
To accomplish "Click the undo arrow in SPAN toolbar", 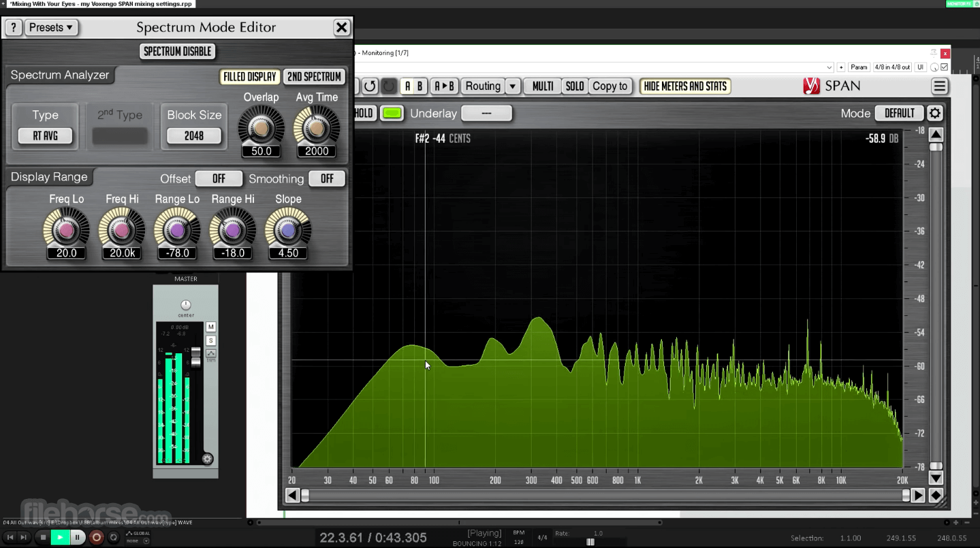I will tap(370, 86).
